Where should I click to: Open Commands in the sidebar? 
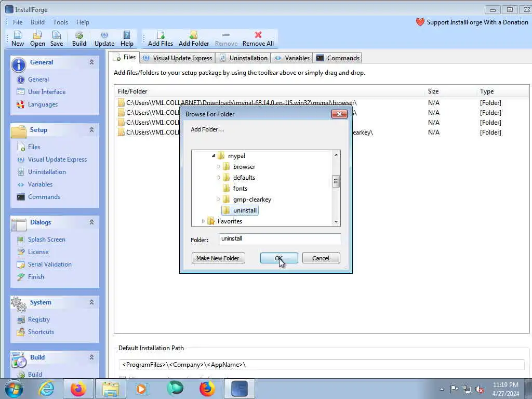click(44, 197)
